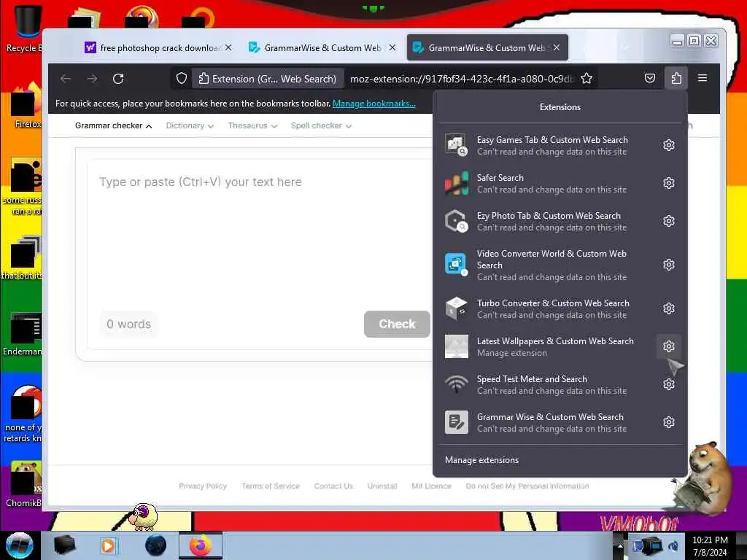Viewport: 747px width, 560px height.
Task: Open the Pocket save icon
Action: pos(650,78)
